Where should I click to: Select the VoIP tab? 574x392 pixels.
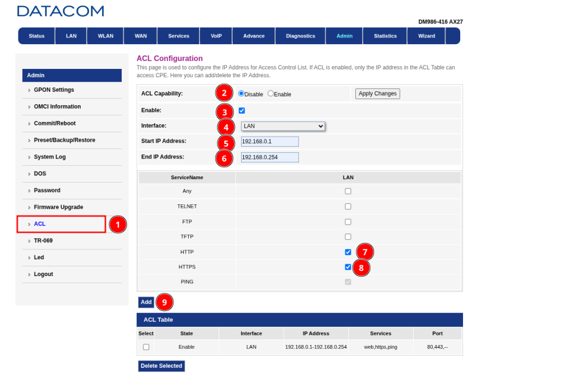(216, 36)
